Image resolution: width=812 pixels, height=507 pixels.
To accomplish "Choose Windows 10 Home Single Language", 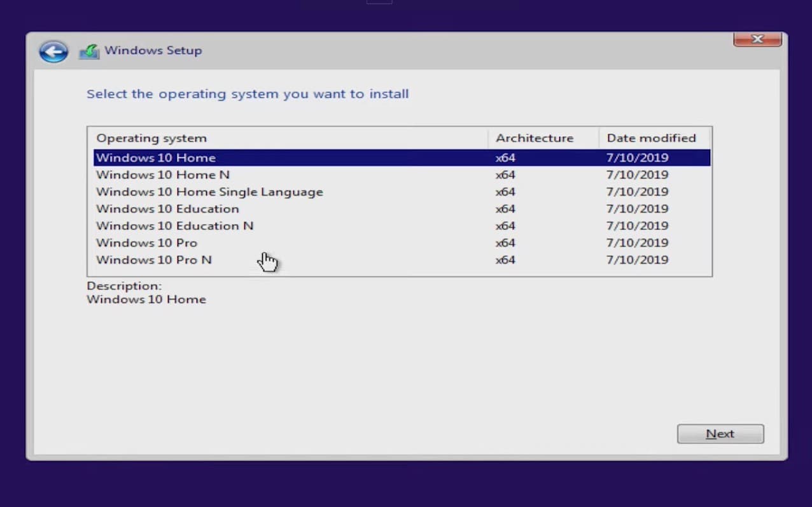I will pos(209,192).
